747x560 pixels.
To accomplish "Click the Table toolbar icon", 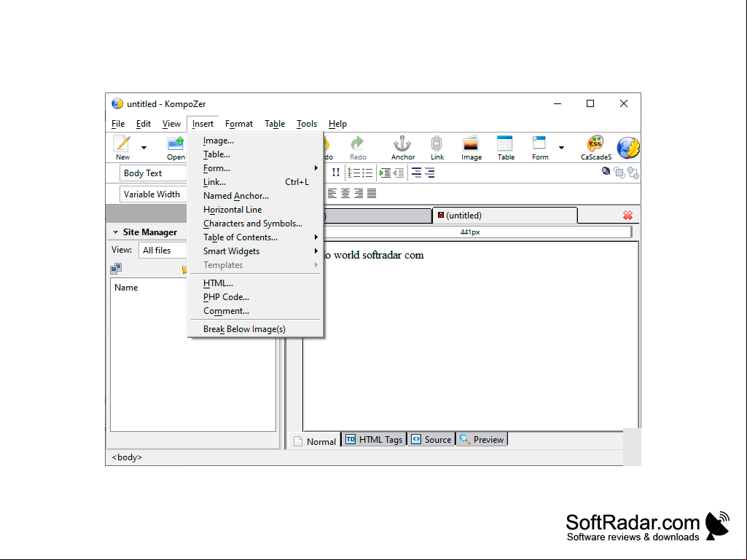I will [505, 143].
